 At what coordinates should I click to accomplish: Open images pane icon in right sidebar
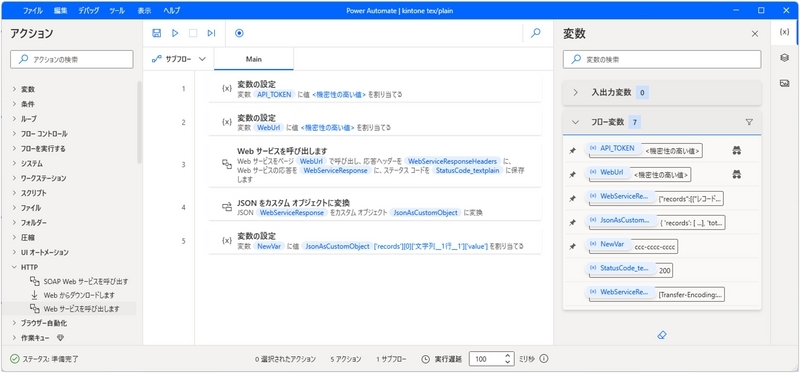pos(785,83)
